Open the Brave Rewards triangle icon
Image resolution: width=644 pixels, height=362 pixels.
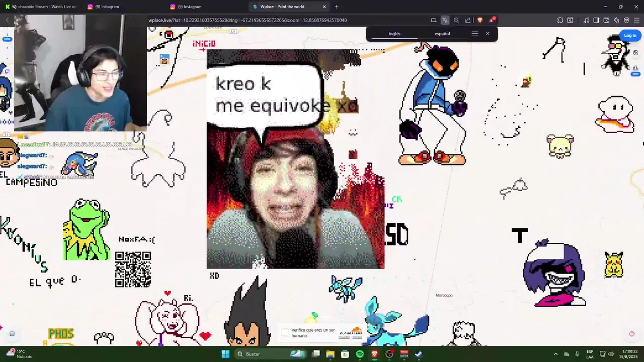tap(492, 20)
